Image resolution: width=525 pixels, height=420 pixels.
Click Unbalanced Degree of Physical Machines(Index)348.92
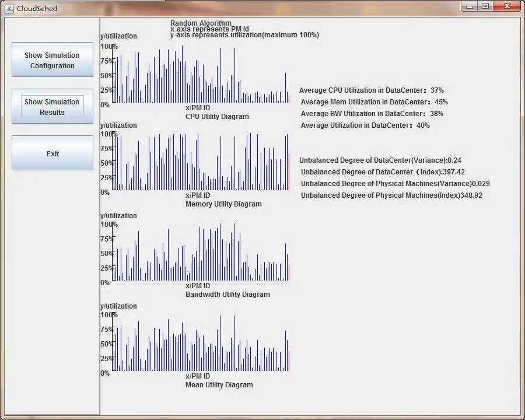[391, 195]
